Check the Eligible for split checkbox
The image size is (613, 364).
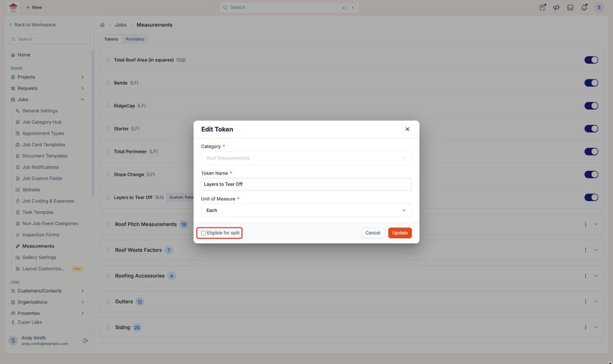(x=203, y=233)
